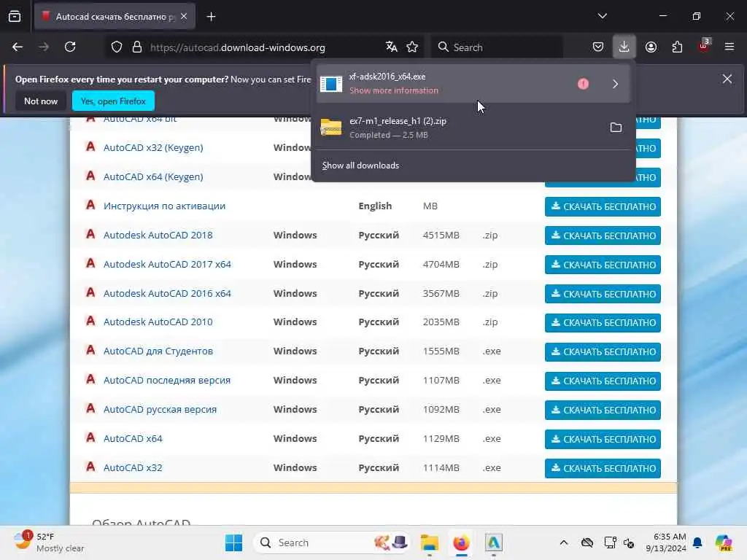Open the weather widget showing 52°F

[49, 542]
